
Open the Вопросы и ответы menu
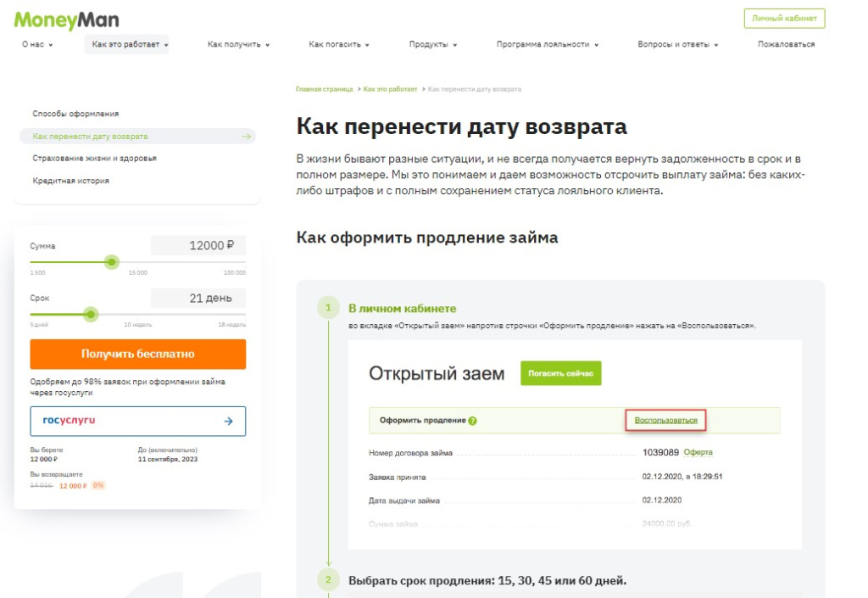pos(678,45)
